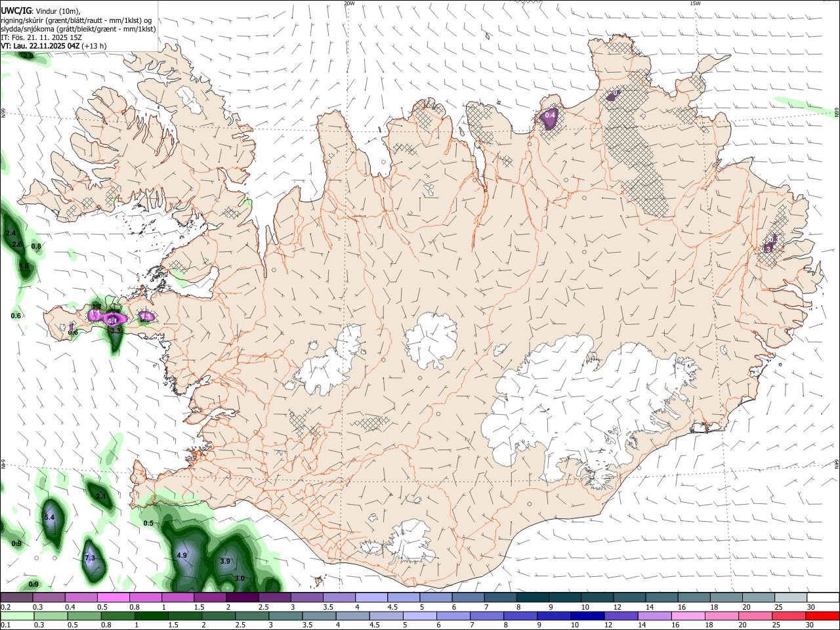Pick the 10 deep blue swatch in the rain scale

(587, 616)
